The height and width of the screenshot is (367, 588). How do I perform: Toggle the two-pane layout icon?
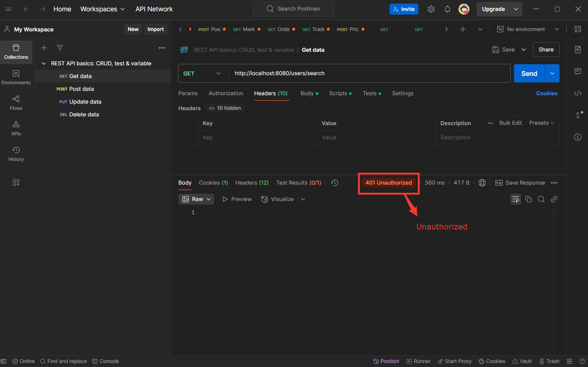570,361
